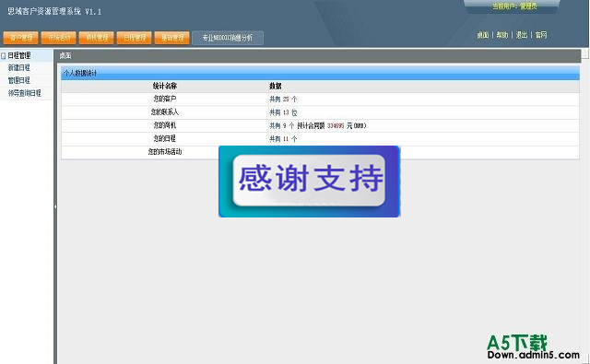The height and width of the screenshot is (364, 590).
Task: Click the 当前用户 管理员 label
Action: coord(514,6)
